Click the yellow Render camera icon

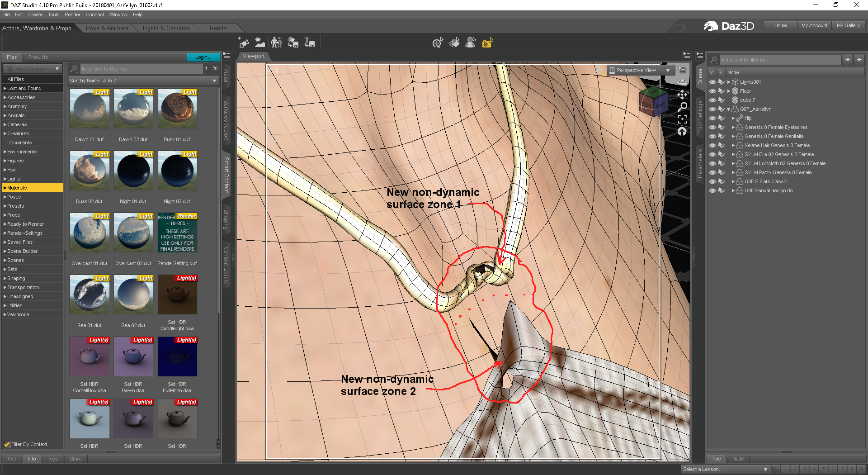(487, 43)
